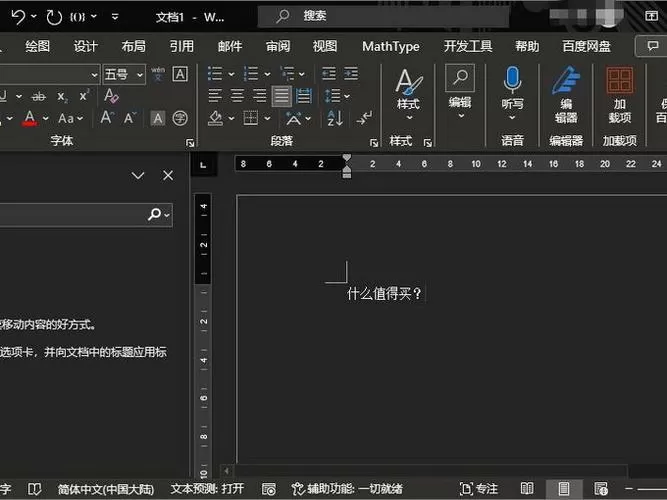The height and width of the screenshot is (500, 667).
Task: Open Customize Quick Access Toolbar dropdown
Action: pos(115,17)
